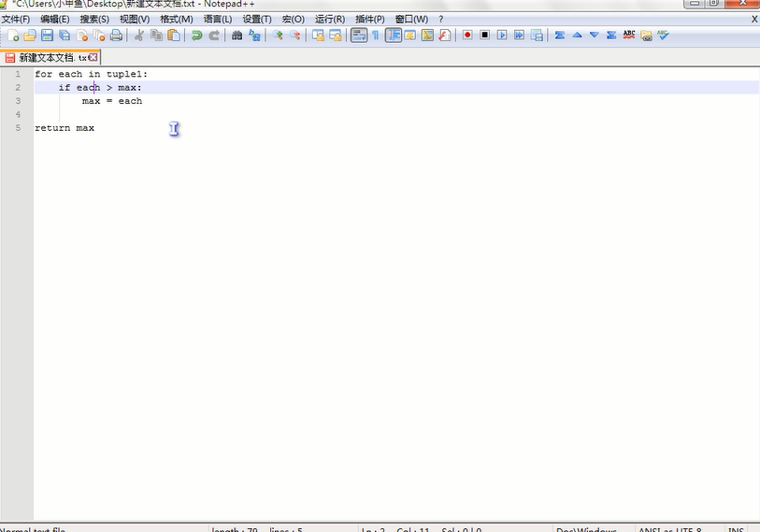Click the Cut scissors icon
The image size is (760, 532).
pyautogui.click(x=139, y=36)
